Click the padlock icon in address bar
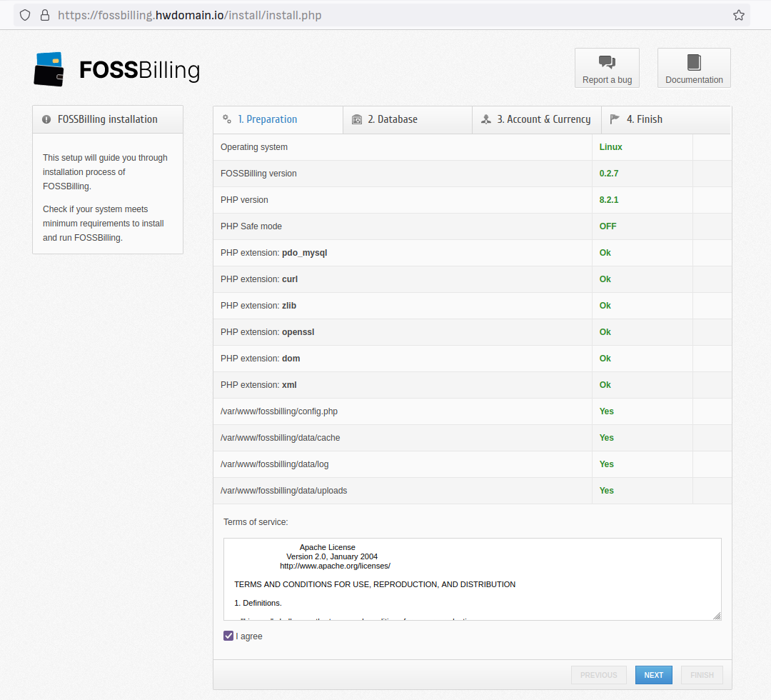 click(45, 15)
